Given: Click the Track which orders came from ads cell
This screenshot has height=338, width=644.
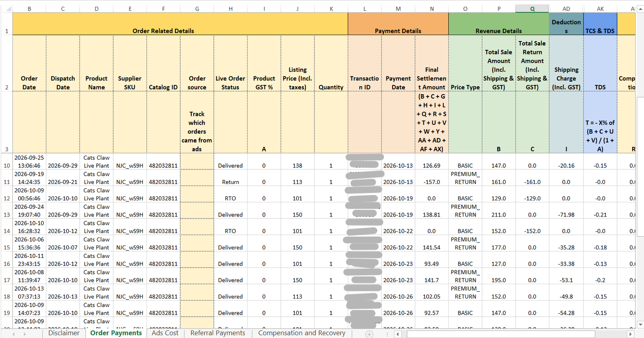Looking at the screenshot, I should pyautogui.click(x=197, y=122).
